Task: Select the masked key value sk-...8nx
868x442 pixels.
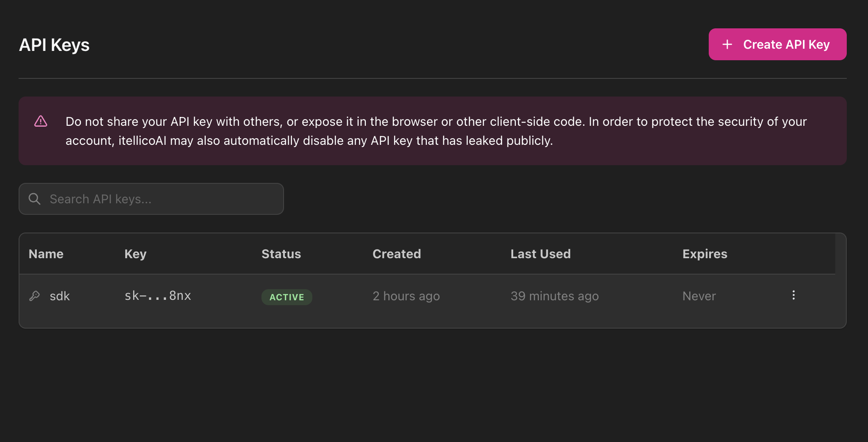Action: point(157,296)
